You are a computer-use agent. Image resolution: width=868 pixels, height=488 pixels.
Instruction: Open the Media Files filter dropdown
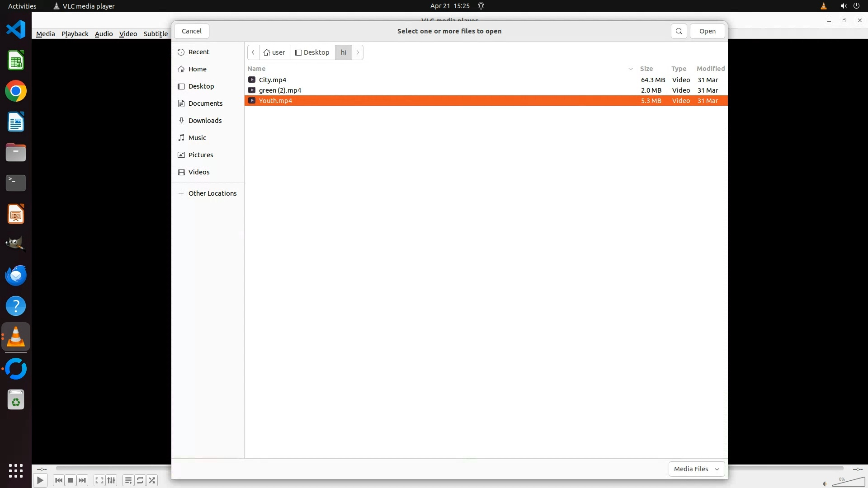click(696, 469)
